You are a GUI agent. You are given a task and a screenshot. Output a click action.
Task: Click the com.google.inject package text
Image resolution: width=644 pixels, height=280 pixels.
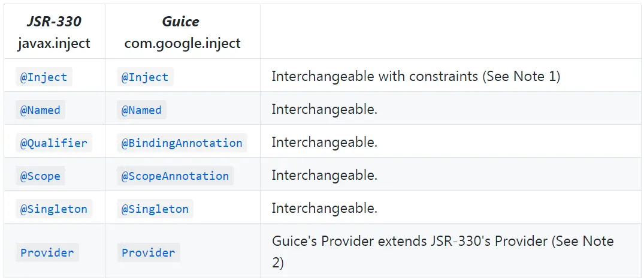tap(182, 43)
